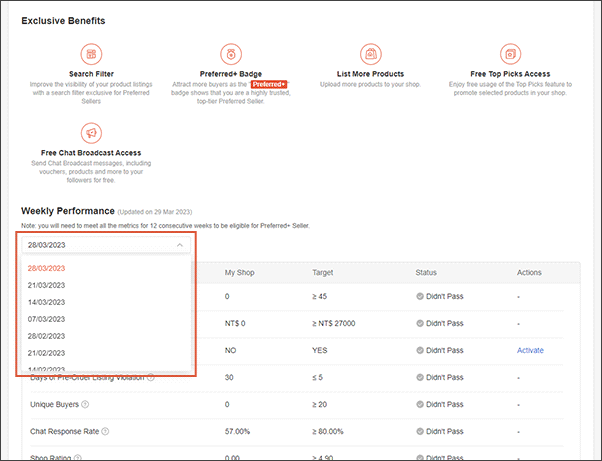The height and width of the screenshot is (461, 602).
Task: Choose 21/03/2023 from the date list
Action: pos(47,285)
